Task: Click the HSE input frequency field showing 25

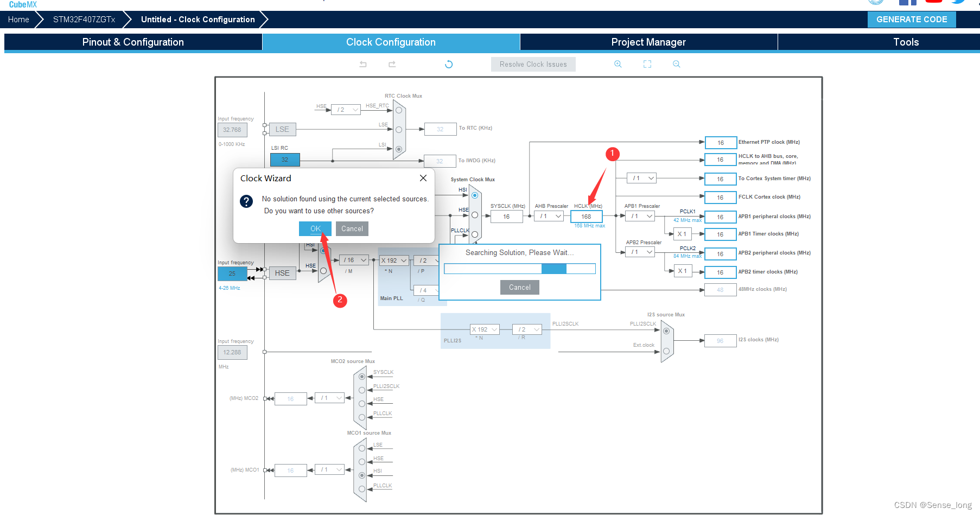Action: click(232, 274)
